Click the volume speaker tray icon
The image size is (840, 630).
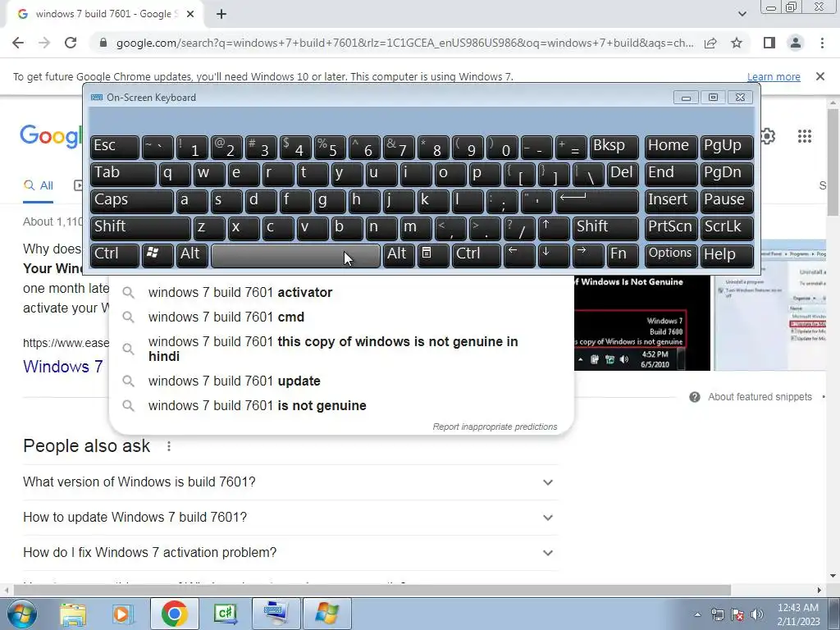tap(756, 614)
